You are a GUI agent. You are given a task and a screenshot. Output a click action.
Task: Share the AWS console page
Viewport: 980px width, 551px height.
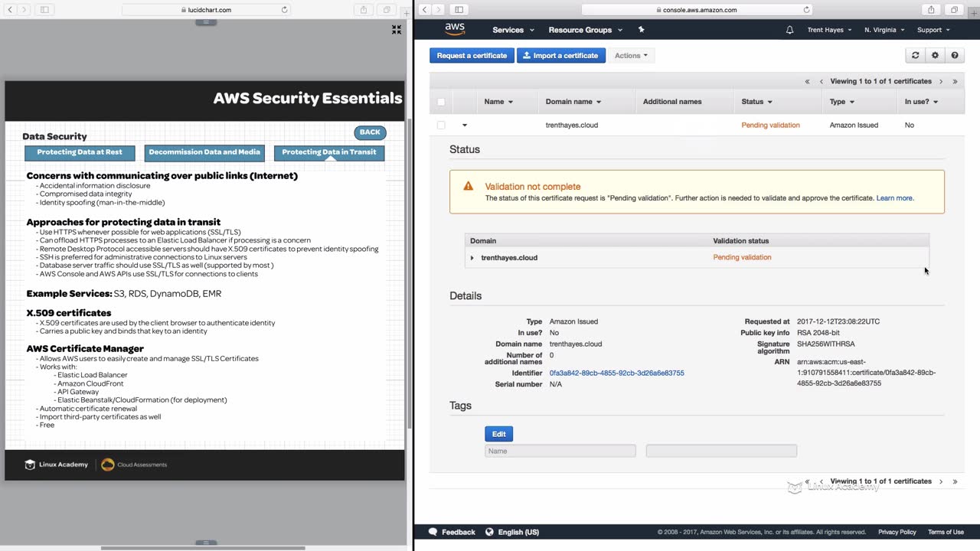click(x=931, y=10)
